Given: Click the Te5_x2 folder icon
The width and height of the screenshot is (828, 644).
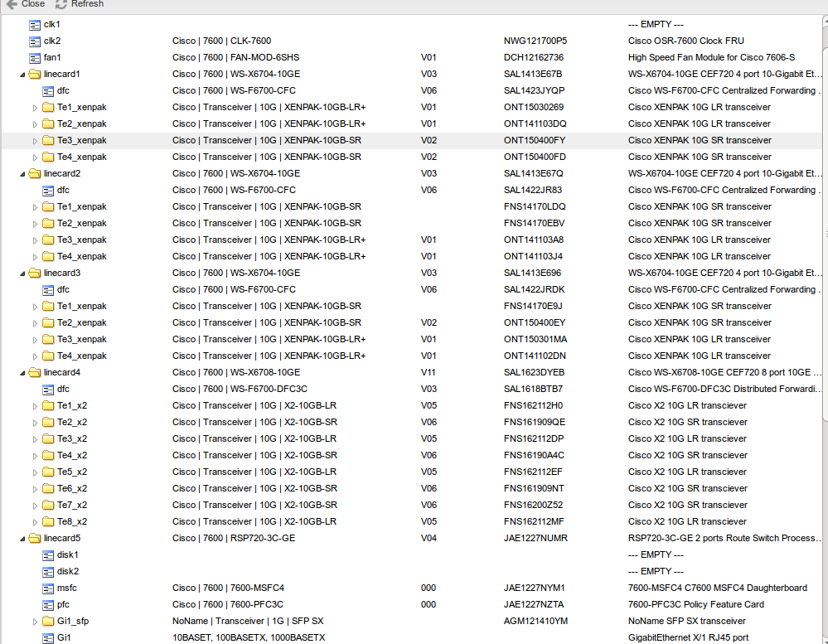Looking at the screenshot, I should pos(48,472).
